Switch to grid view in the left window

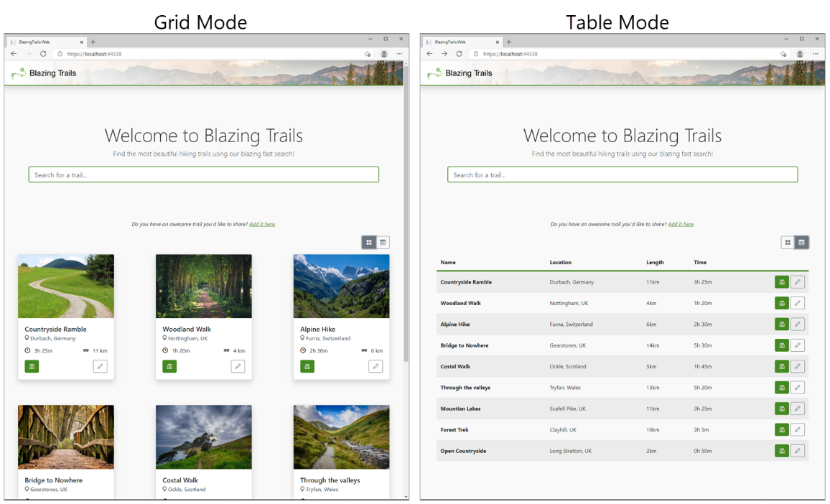tap(368, 242)
